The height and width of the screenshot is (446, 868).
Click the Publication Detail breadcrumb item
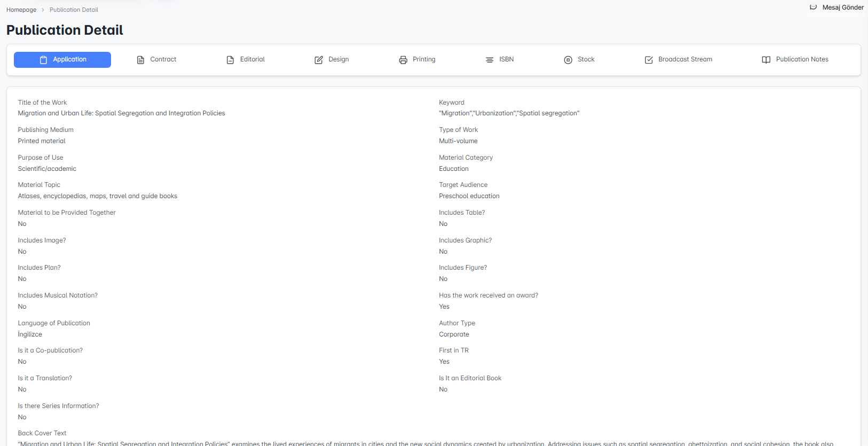coord(74,10)
